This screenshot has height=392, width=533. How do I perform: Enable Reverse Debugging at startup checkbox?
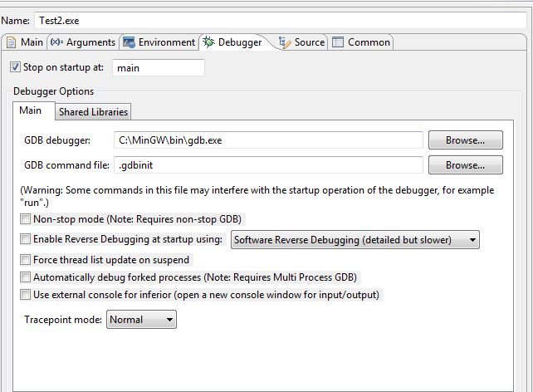(x=25, y=239)
